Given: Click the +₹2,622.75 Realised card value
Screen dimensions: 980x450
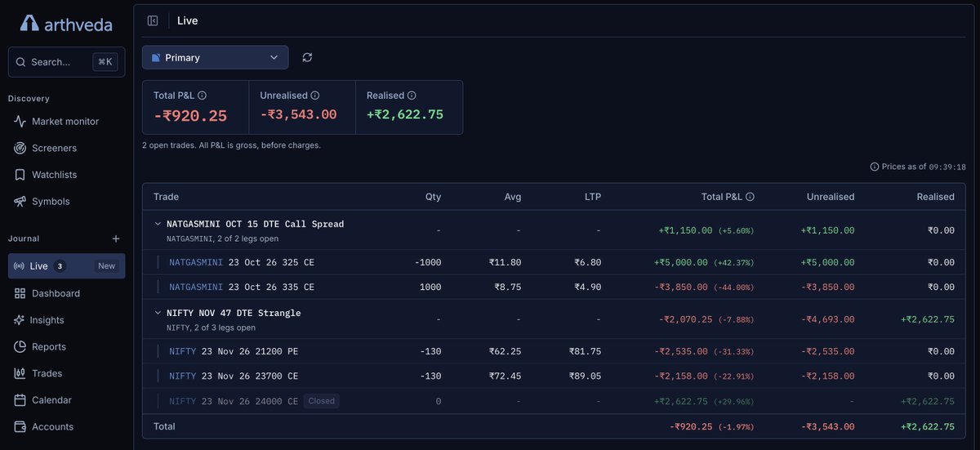Looking at the screenshot, I should [405, 114].
